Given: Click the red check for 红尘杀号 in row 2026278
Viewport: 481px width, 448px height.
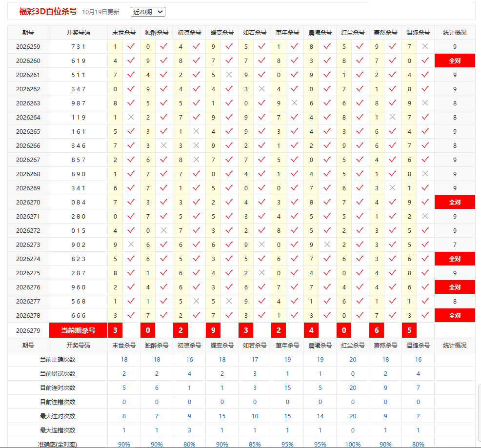Looking at the screenshot, I should [x=360, y=315].
